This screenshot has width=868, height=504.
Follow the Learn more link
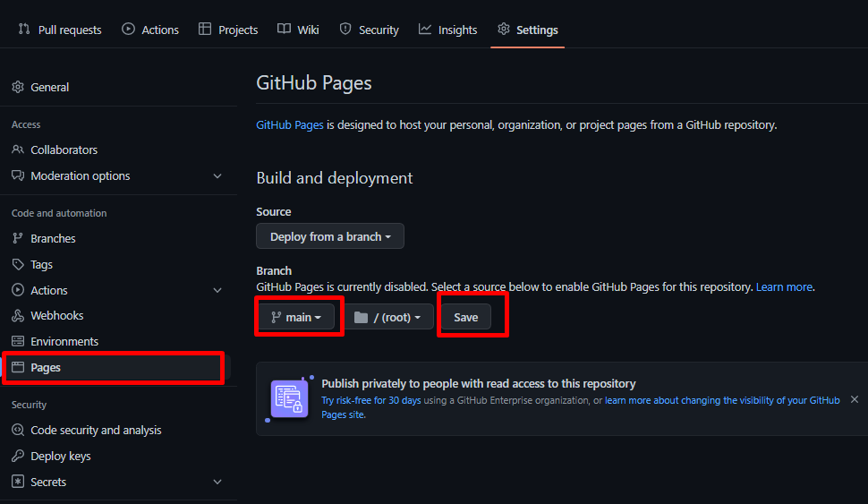[x=785, y=286]
